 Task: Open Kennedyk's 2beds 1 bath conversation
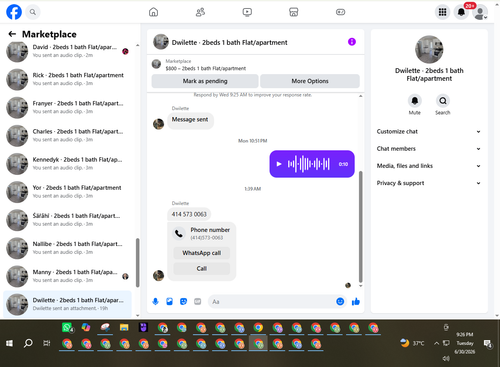(68, 164)
